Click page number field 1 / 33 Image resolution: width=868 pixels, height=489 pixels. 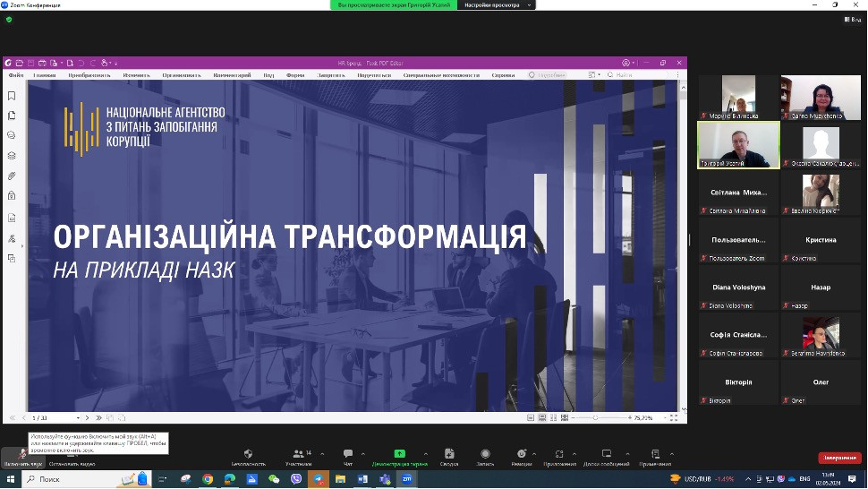(54, 418)
